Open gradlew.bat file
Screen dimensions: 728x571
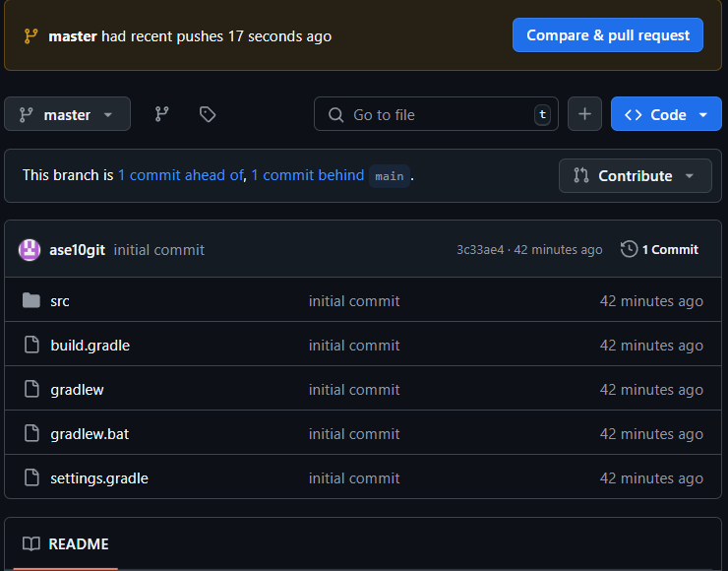coord(90,434)
